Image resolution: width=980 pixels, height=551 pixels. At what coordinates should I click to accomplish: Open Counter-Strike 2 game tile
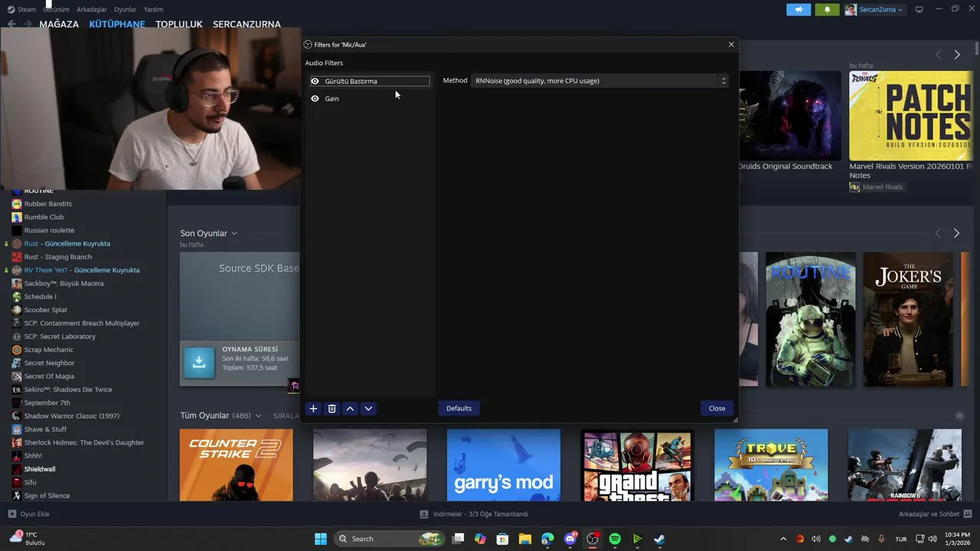coord(236,465)
